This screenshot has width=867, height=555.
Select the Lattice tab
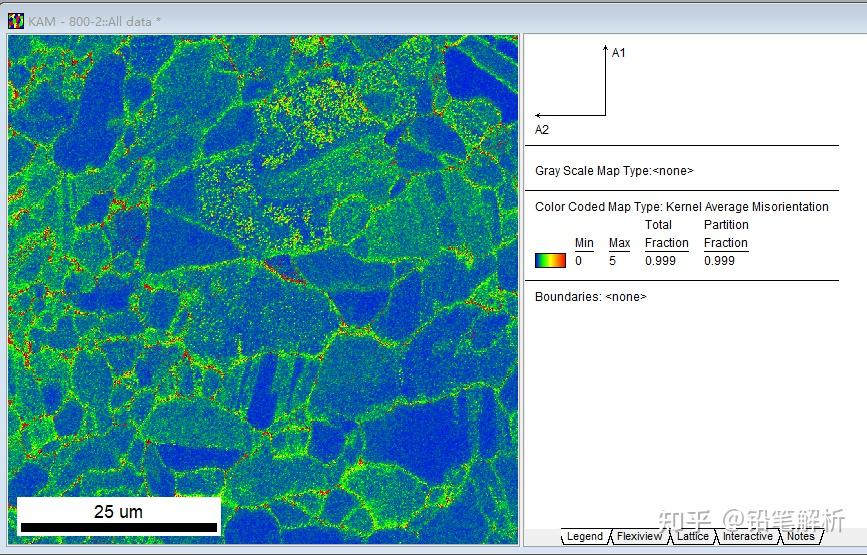click(692, 536)
